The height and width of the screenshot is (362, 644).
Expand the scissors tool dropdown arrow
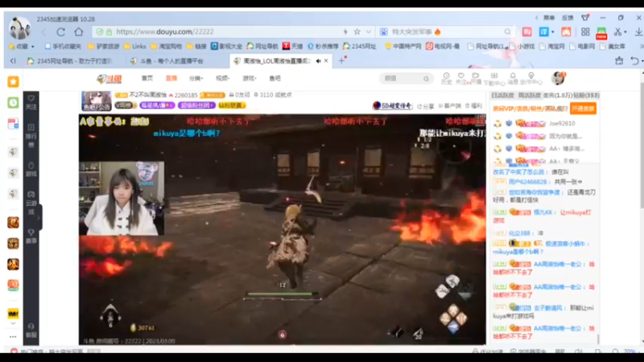(625, 32)
